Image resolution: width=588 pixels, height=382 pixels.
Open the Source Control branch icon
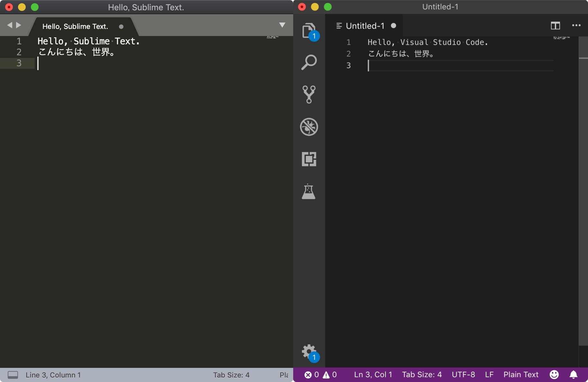pos(309,95)
